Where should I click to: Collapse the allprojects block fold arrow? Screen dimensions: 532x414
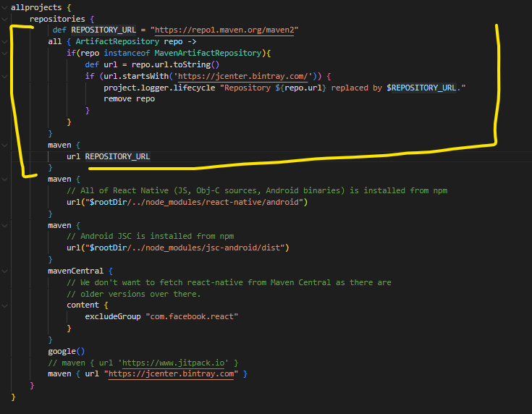(x=4, y=7)
